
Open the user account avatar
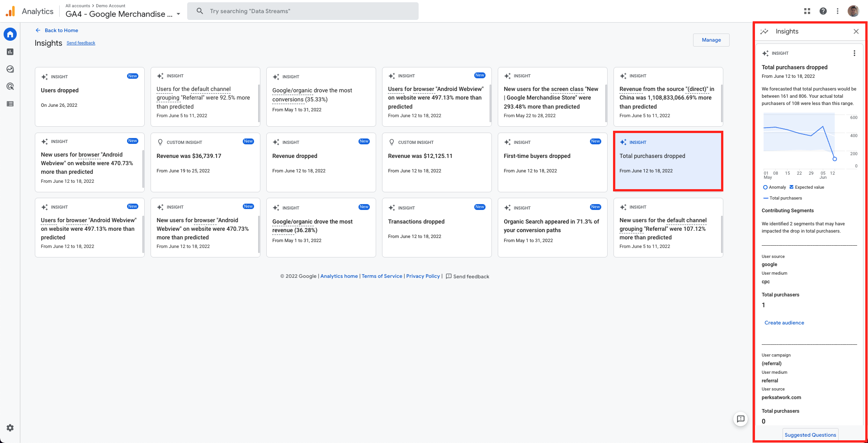click(x=853, y=11)
